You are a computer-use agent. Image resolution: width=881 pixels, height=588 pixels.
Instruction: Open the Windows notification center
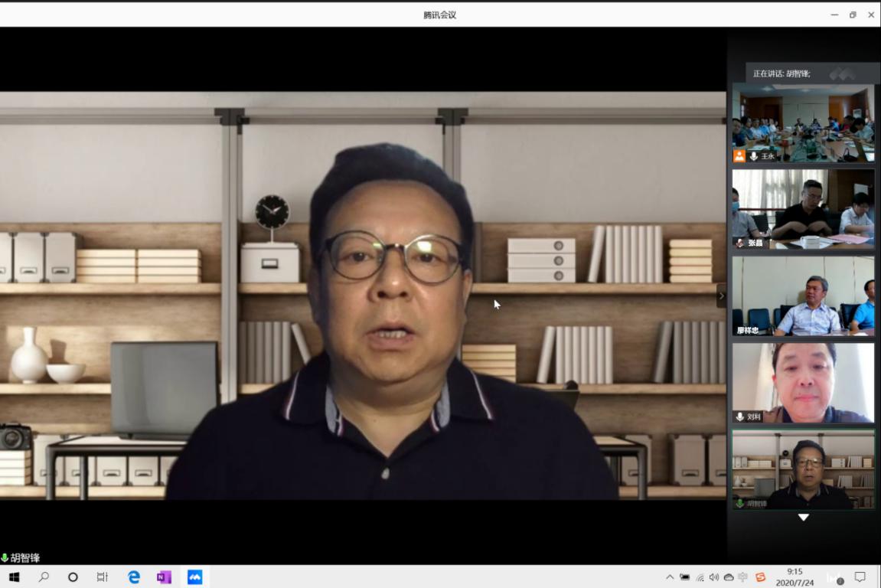[x=860, y=577]
